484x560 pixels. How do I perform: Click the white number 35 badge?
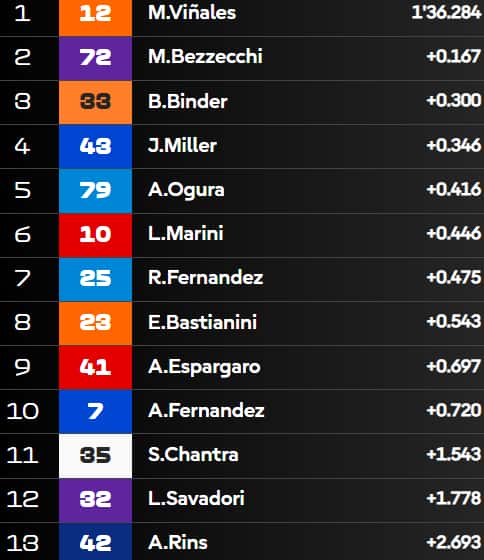[95, 456]
